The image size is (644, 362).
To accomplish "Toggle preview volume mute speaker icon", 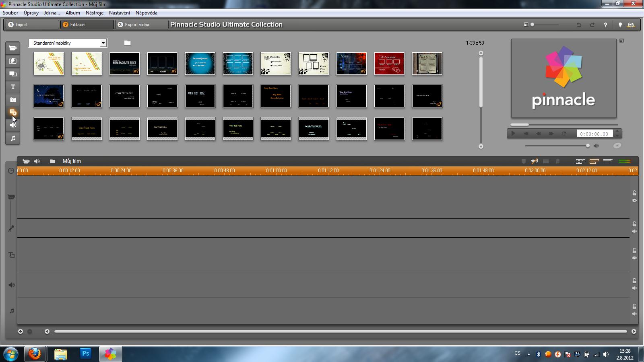I will pyautogui.click(x=596, y=146).
